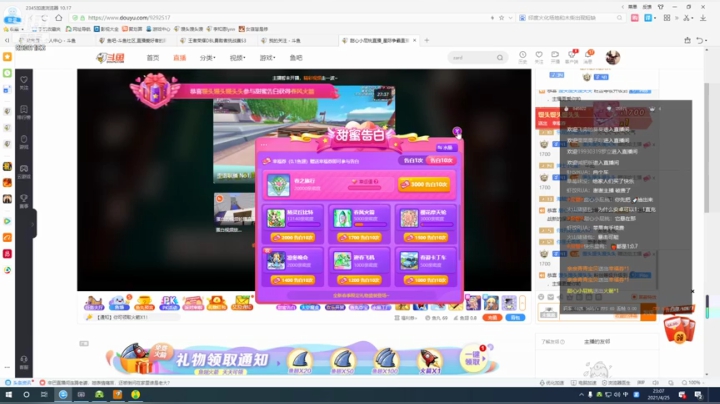Open the trophy icon in left sidebar
The height and width of the screenshot is (404, 720).
24,201
